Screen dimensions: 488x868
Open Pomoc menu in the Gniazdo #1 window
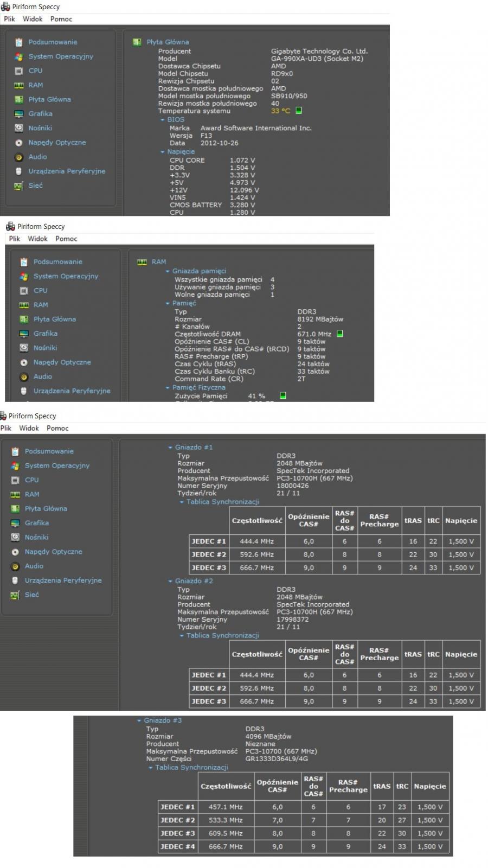click(57, 428)
